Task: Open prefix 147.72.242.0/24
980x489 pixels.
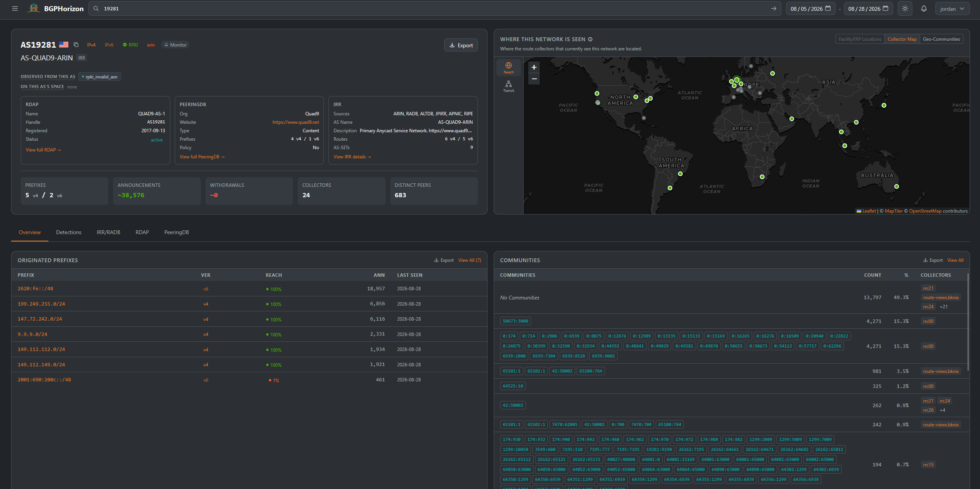Action: 40,319
